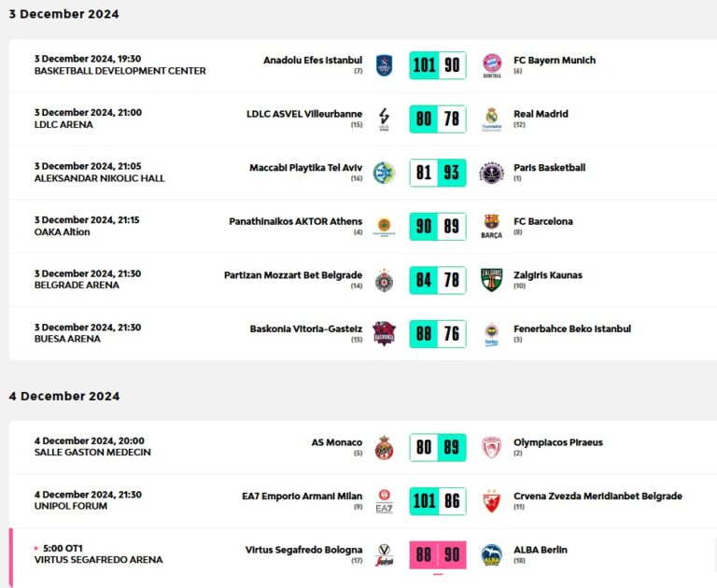The image size is (717, 588).
Task: Open the Real Madrid team logo
Action: pos(491,119)
